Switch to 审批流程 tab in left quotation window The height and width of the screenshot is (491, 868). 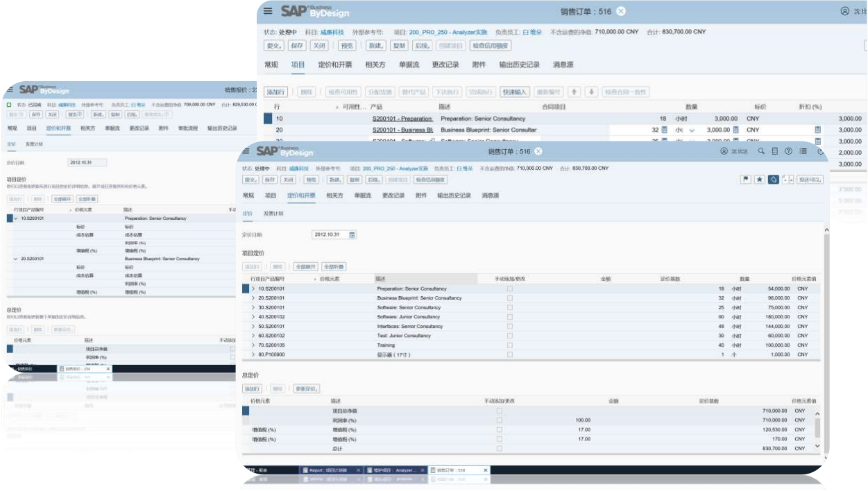[x=188, y=128]
